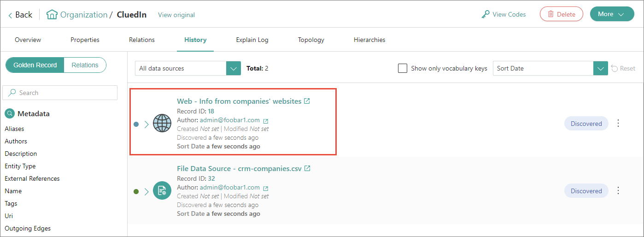Click the file data source record icon
The image size is (644, 237).
pyautogui.click(x=162, y=191)
